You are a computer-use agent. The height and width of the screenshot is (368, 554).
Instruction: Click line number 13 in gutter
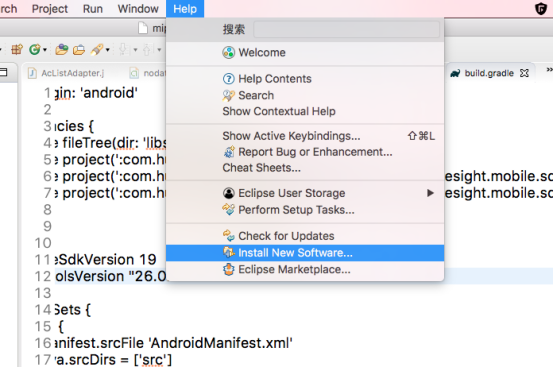click(x=43, y=293)
